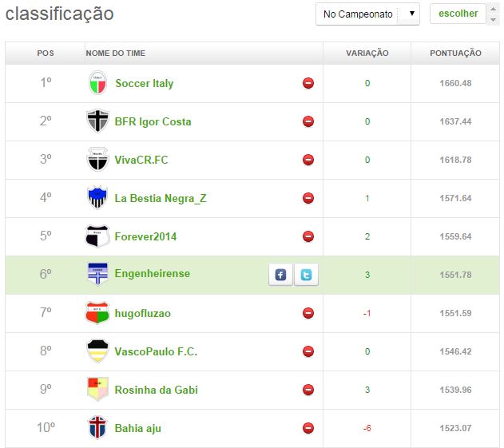Click the Nome do Time column header
Screen dimensions: 504x448
[116, 54]
